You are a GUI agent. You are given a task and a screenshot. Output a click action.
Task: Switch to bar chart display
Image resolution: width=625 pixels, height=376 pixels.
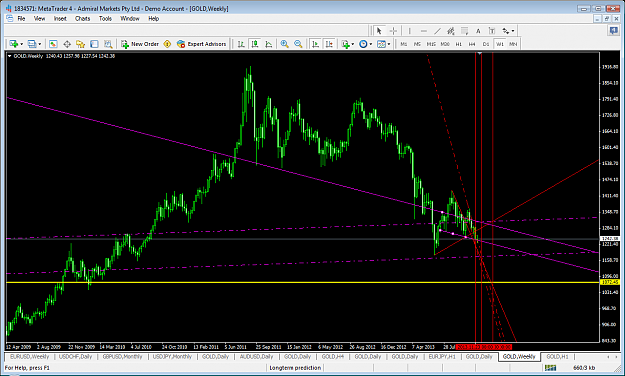point(241,44)
